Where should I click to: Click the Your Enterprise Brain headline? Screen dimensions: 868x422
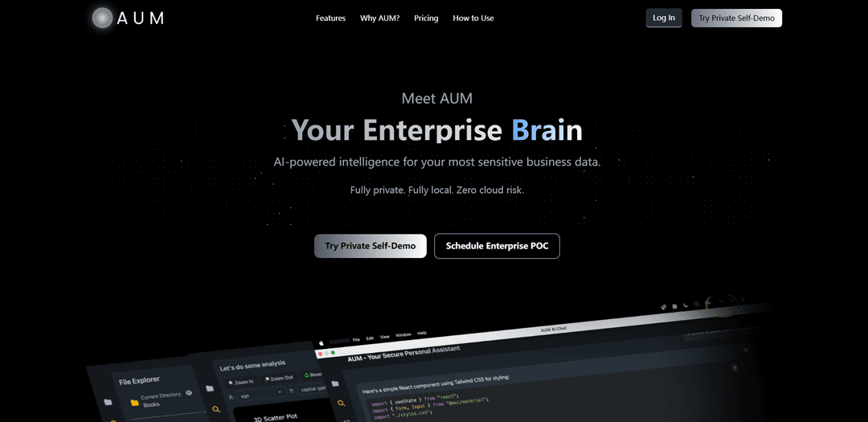point(436,131)
